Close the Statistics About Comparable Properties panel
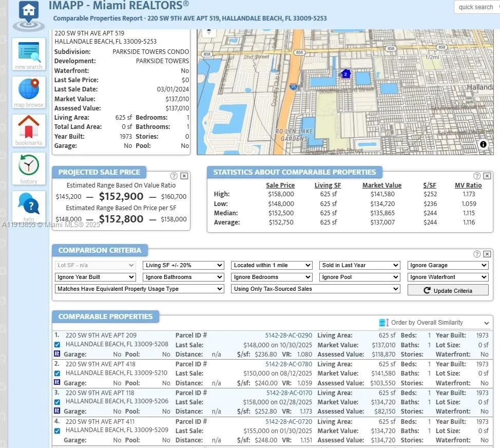Screen dimensions: 500x448 487,176
